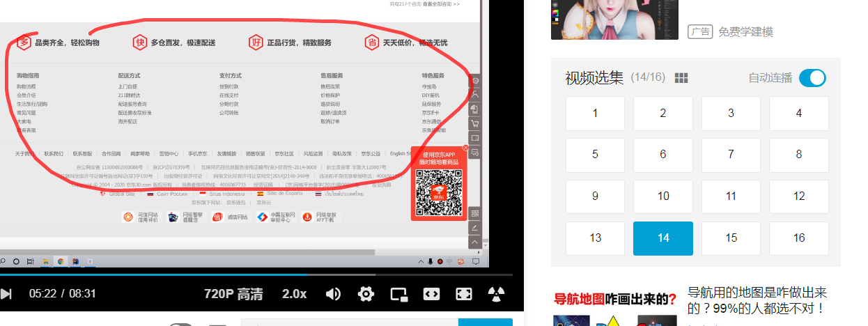
Task: Click the 3D character ad thumbnail
Action: pos(614,20)
